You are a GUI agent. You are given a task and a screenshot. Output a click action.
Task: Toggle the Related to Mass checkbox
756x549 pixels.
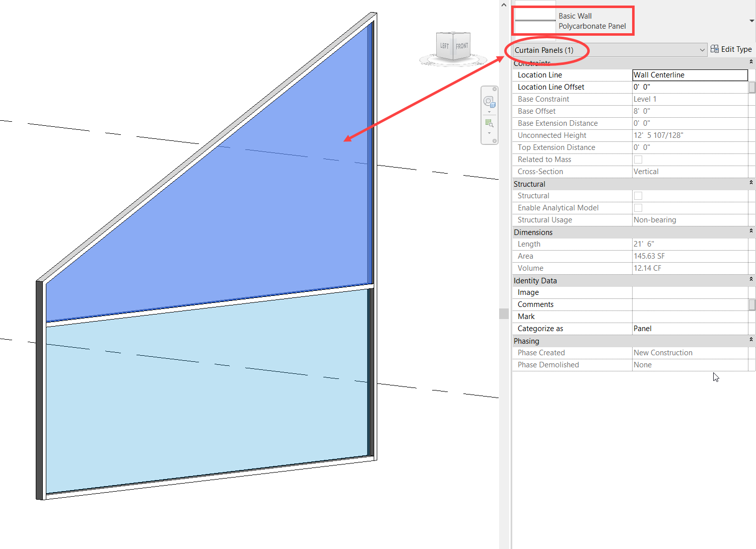[x=638, y=159]
